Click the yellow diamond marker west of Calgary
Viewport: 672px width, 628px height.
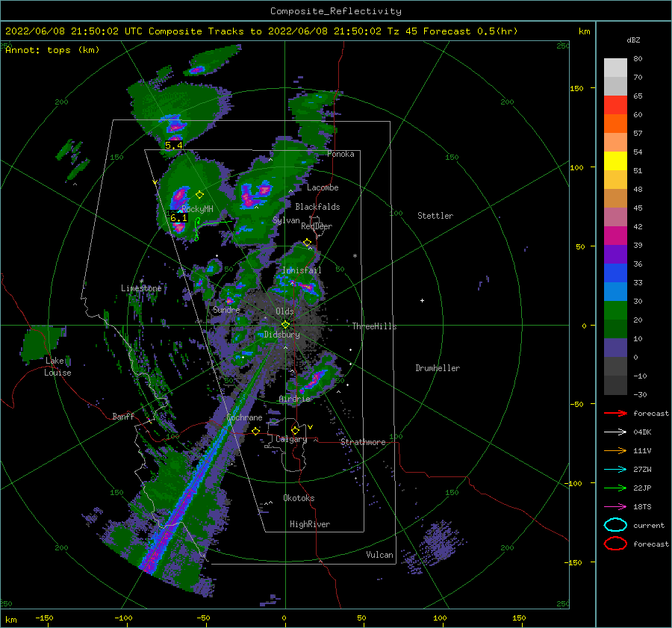[x=256, y=431]
